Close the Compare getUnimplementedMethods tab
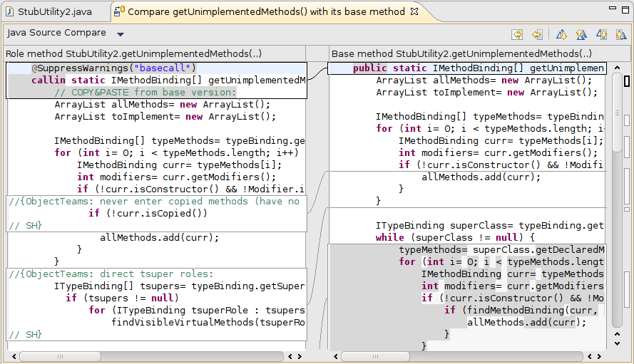Image resolution: width=634 pixels, height=364 pixels. [414, 11]
